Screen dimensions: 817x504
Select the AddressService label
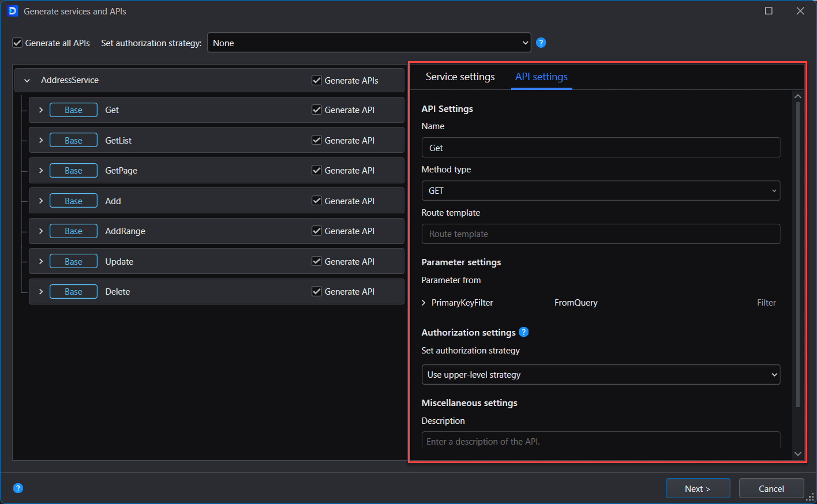tap(70, 80)
